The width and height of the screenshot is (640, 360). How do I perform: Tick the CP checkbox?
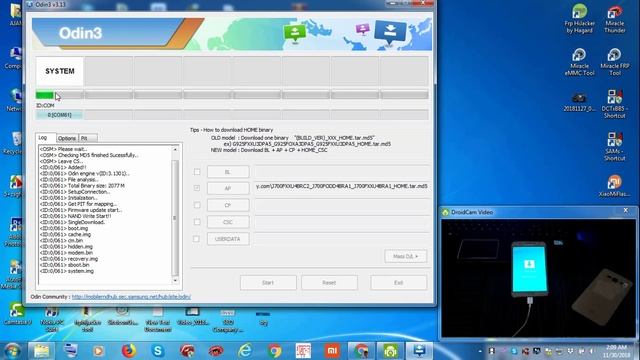tap(197, 205)
